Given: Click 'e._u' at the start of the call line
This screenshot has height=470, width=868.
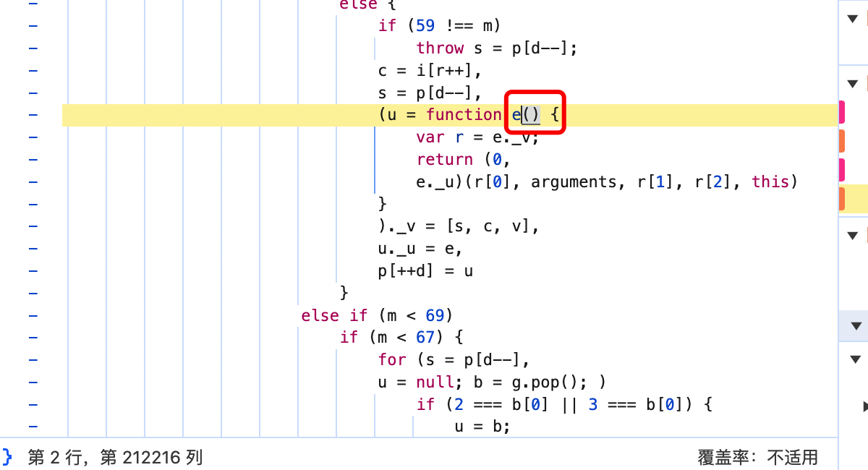Looking at the screenshot, I should [435, 181].
